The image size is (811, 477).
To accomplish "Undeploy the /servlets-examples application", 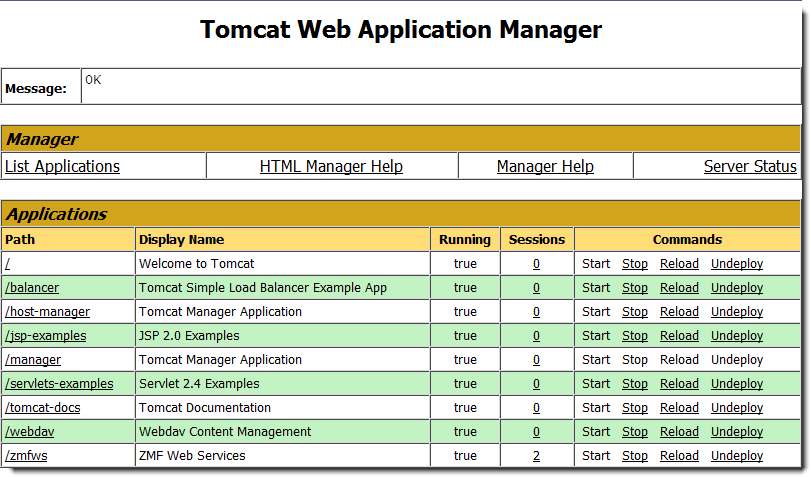I will point(737,384).
